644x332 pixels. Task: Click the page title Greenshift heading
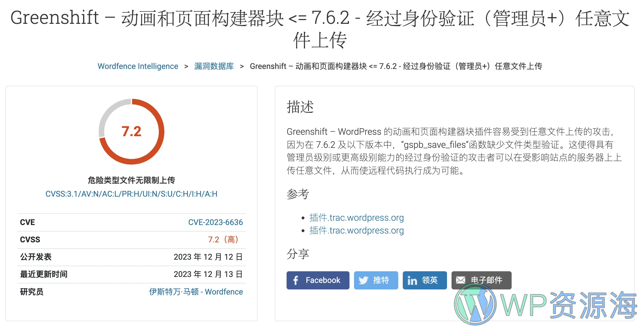point(320,29)
